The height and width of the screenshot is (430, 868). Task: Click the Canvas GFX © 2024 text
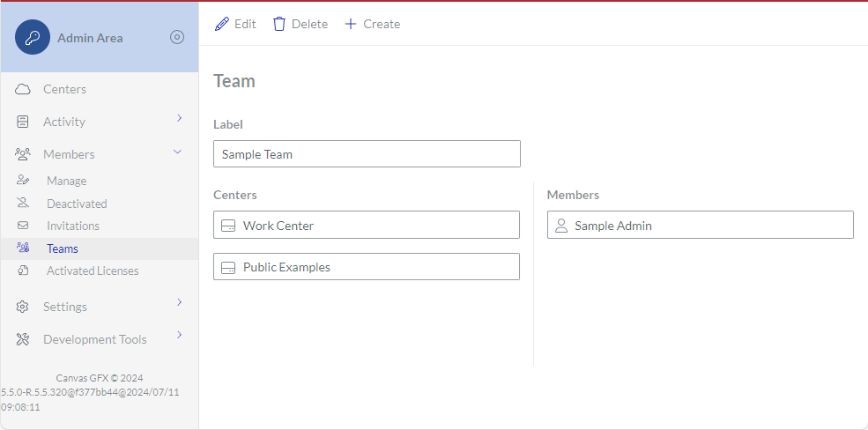pos(100,378)
